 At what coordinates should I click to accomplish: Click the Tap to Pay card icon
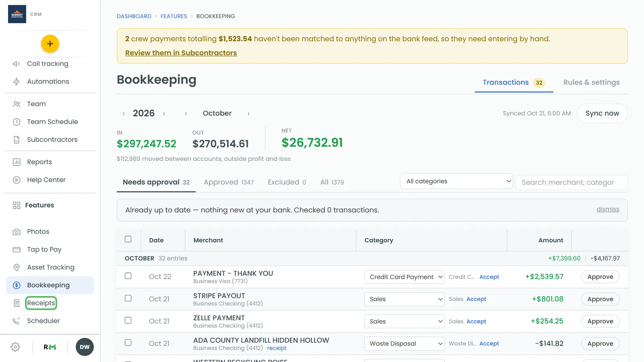(17, 249)
